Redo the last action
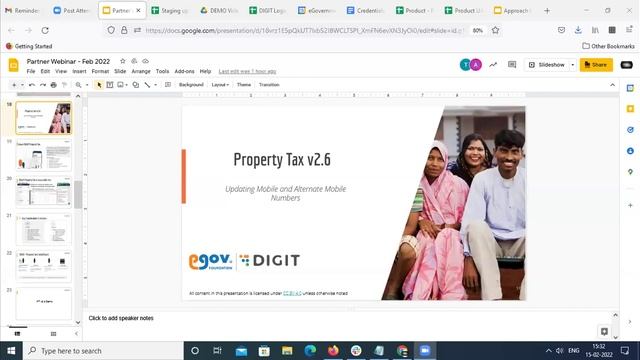 (42, 85)
